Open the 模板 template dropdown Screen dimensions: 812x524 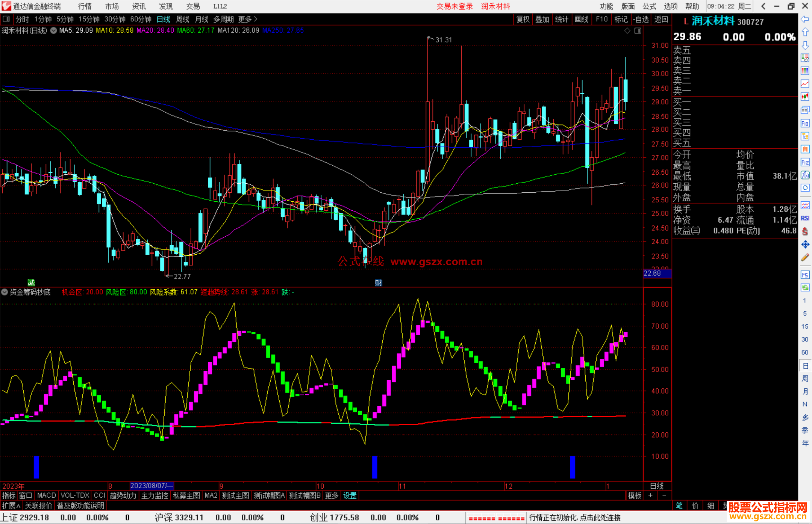(635, 495)
